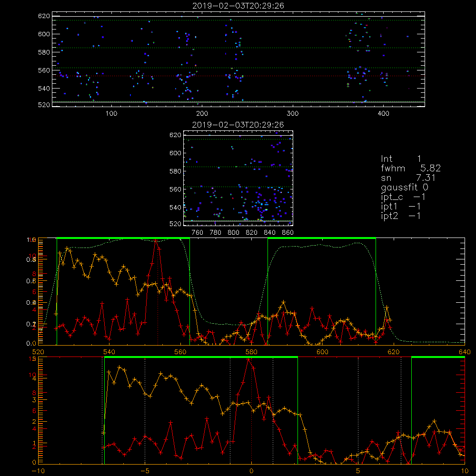Click the red dotted horizontal line in top scatter plot
The image size is (476, 476).
coord(238,76)
